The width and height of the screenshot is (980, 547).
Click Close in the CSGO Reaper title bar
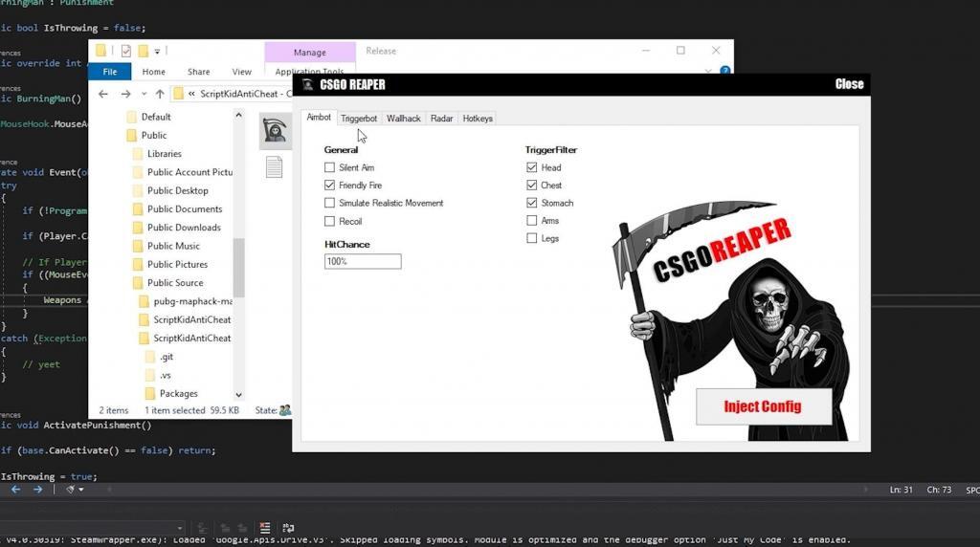tap(849, 84)
